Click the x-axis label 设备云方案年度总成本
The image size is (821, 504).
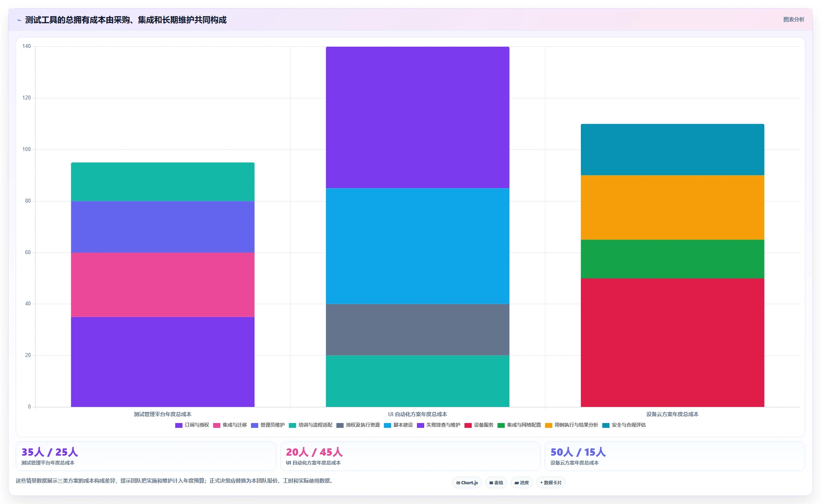(672, 414)
